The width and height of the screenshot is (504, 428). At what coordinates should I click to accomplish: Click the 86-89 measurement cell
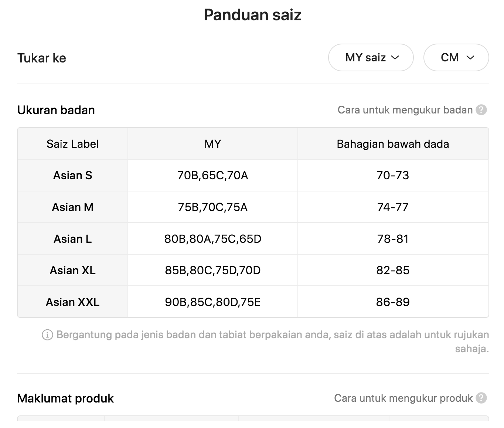[393, 302]
